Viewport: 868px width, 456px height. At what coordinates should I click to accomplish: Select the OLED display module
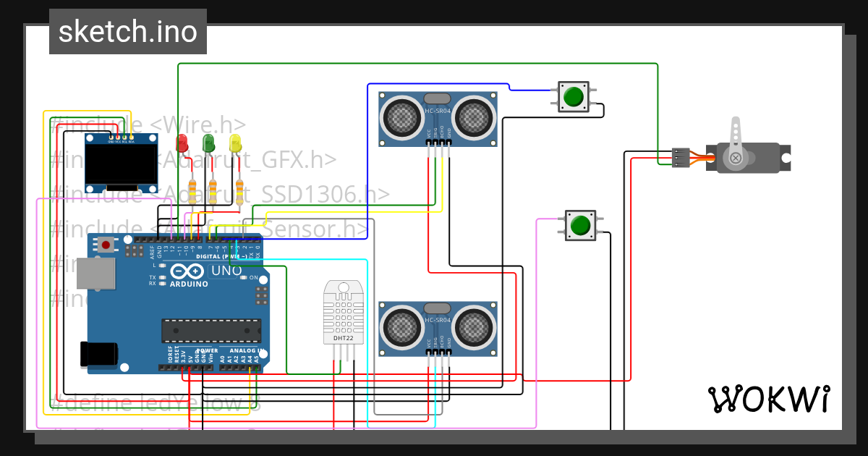(122, 165)
